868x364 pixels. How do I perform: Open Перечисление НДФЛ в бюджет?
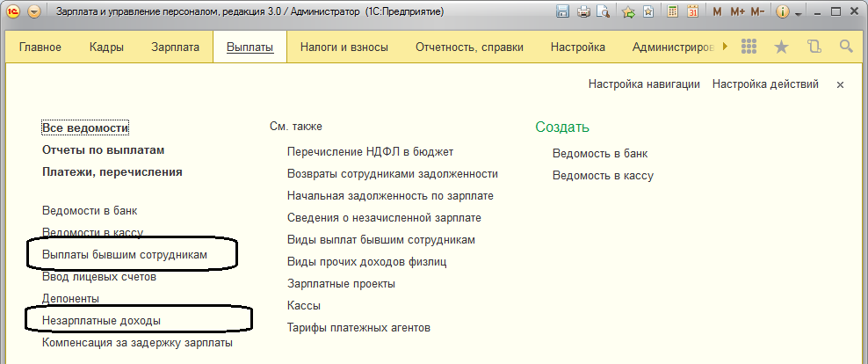(371, 152)
